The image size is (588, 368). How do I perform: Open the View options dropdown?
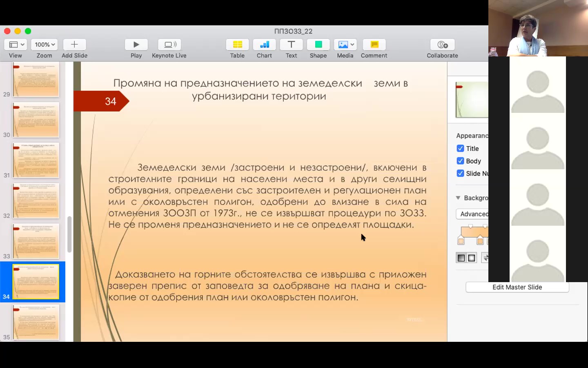[x=17, y=45]
